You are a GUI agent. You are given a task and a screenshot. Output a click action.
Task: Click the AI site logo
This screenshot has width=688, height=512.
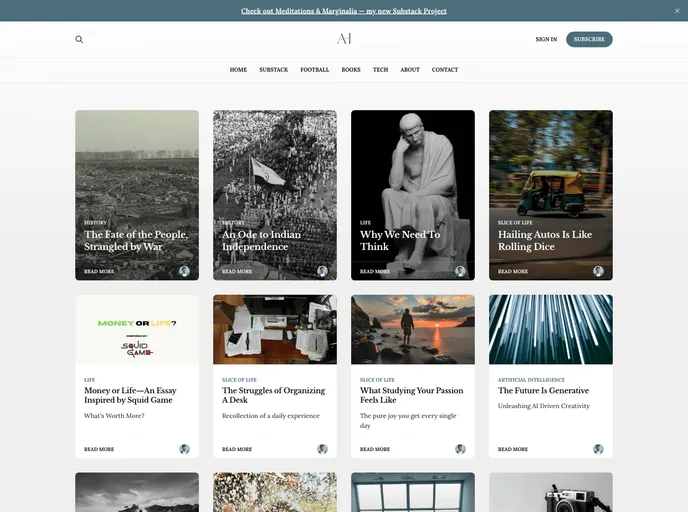pos(344,39)
